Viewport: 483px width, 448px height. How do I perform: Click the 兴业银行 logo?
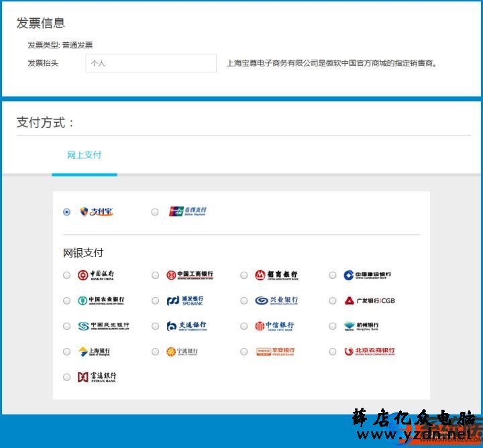[x=276, y=300]
